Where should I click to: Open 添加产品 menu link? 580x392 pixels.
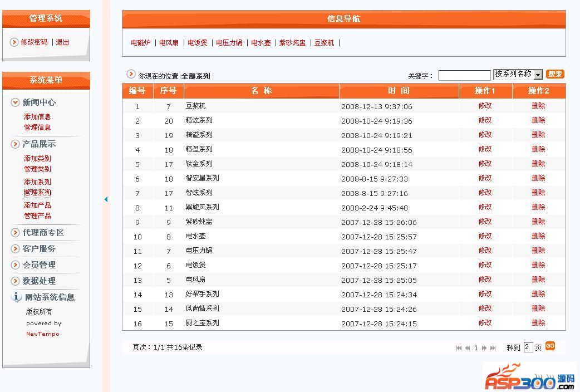pyautogui.click(x=37, y=205)
